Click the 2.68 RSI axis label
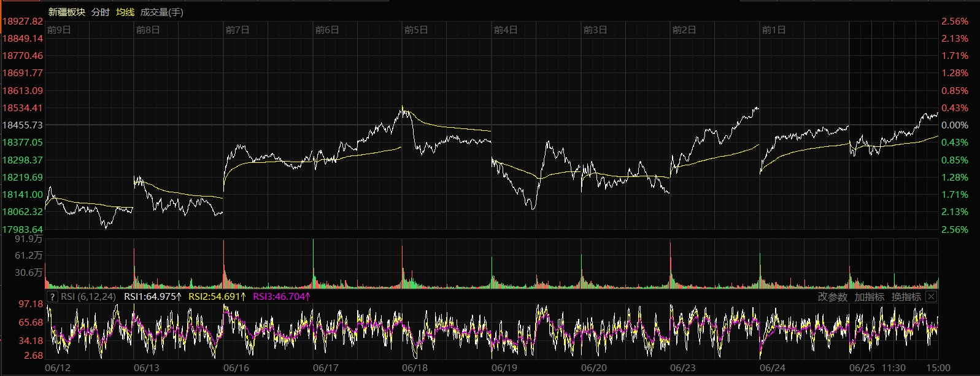 coord(33,355)
